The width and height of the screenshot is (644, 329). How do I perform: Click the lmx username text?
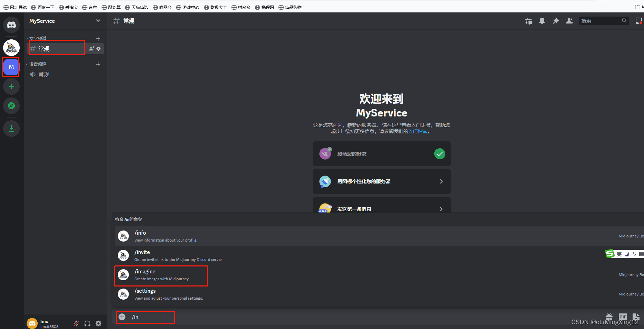(44, 321)
